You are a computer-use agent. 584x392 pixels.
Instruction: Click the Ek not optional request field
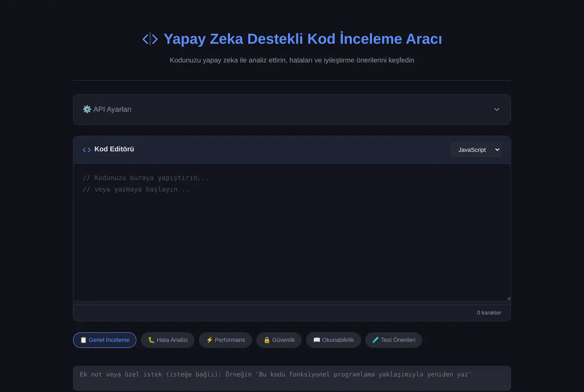tap(292, 378)
